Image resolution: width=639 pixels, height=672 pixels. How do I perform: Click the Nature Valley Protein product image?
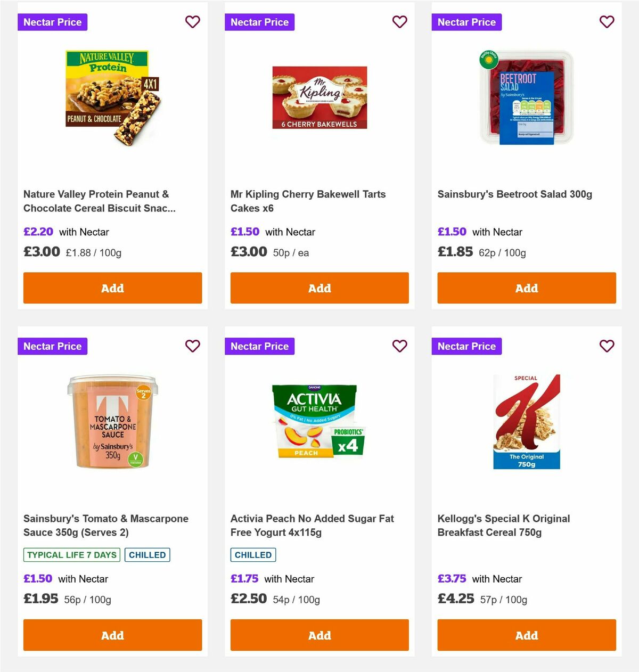(x=112, y=97)
